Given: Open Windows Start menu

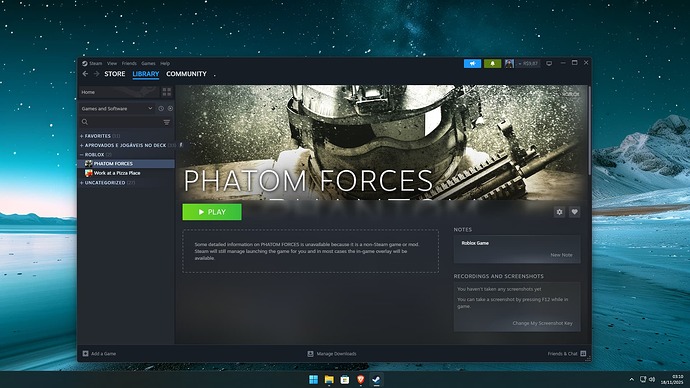Looking at the screenshot, I should tap(313, 380).
